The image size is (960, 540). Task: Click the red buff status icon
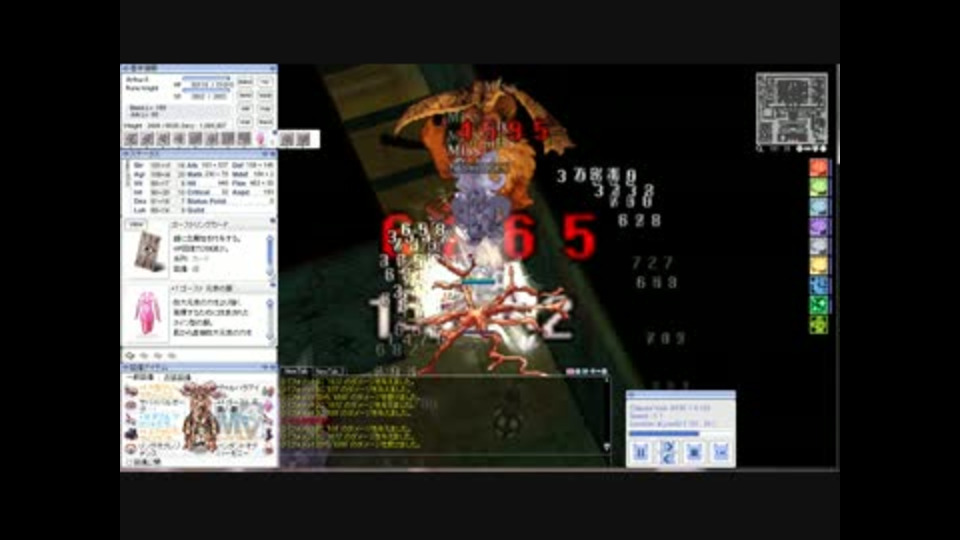[x=819, y=167]
